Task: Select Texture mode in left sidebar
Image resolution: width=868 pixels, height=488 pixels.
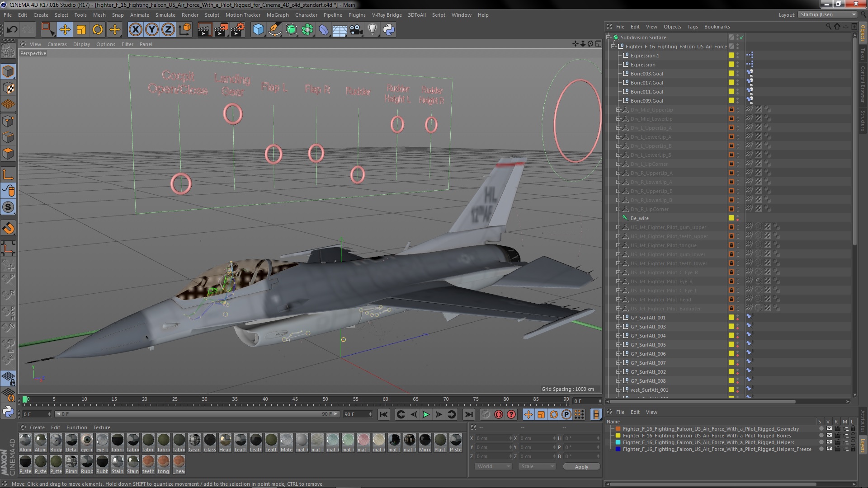Action: [8, 88]
